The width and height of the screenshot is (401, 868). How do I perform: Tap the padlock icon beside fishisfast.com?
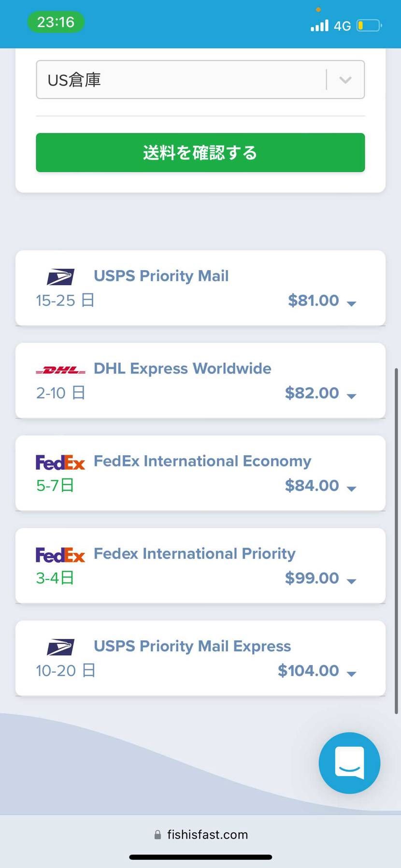pos(158,835)
